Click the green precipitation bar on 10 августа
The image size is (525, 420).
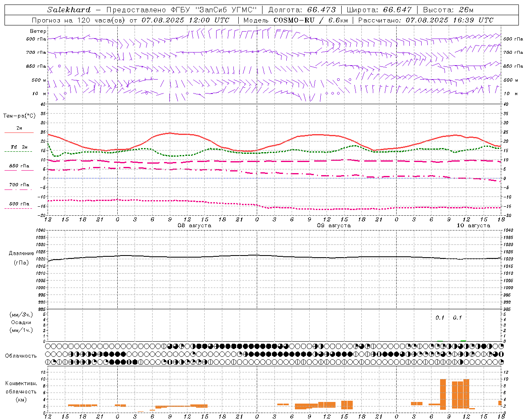tap(463, 340)
